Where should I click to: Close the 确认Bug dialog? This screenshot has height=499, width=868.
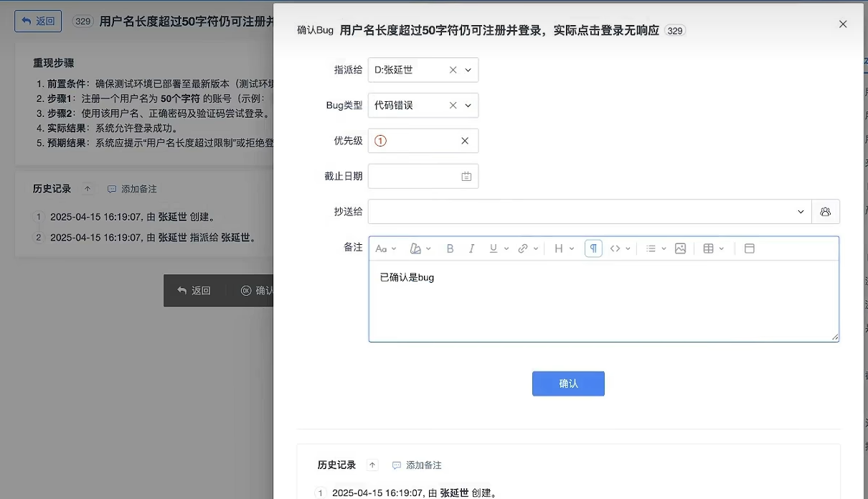(x=843, y=24)
